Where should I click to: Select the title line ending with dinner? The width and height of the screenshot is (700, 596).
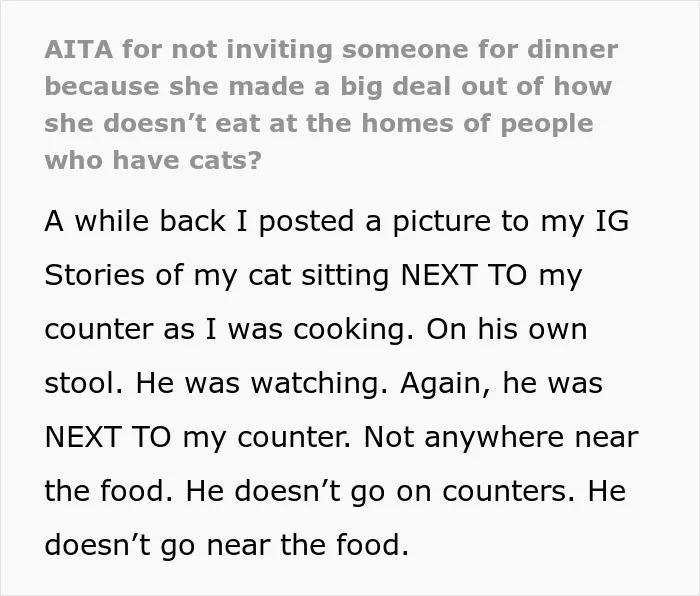[331, 50]
